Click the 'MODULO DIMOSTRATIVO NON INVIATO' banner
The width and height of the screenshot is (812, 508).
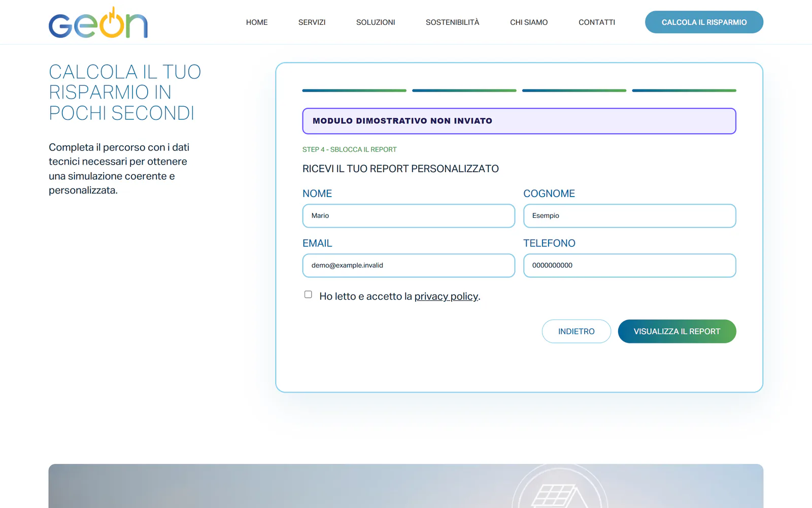(519, 121)
